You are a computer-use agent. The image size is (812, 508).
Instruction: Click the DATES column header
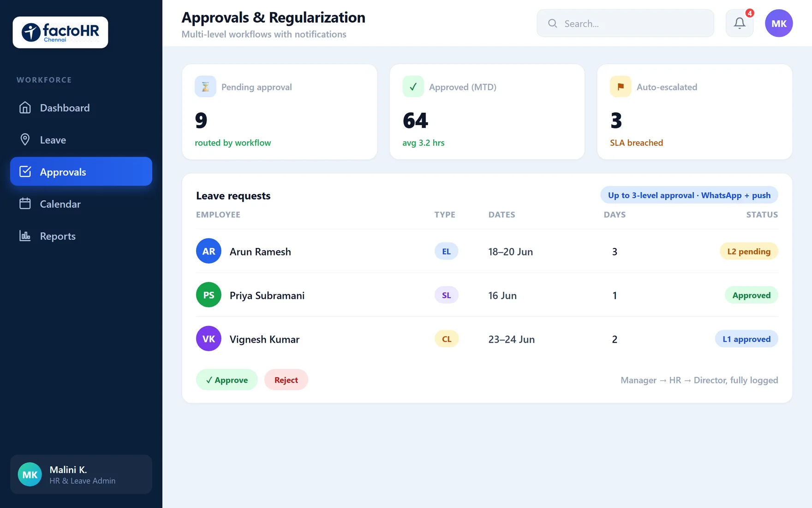click(502, 215)
